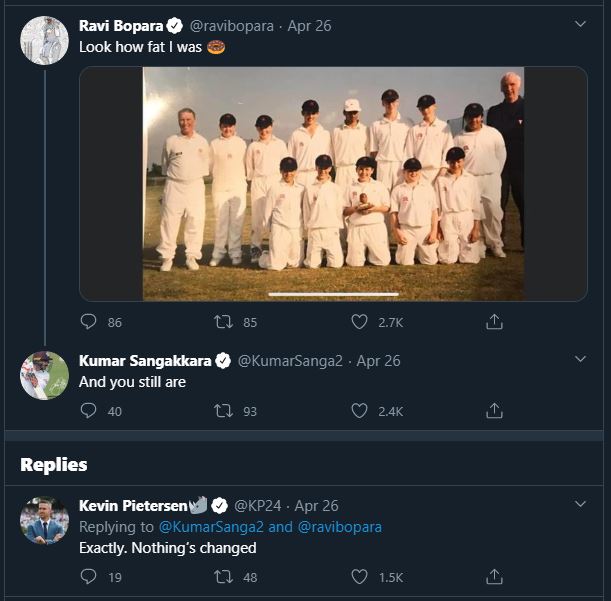This screenshot has width=611, height=601.
Task: Reply to Kumar Sangakkara's tweet
Action: pos(88,410)
